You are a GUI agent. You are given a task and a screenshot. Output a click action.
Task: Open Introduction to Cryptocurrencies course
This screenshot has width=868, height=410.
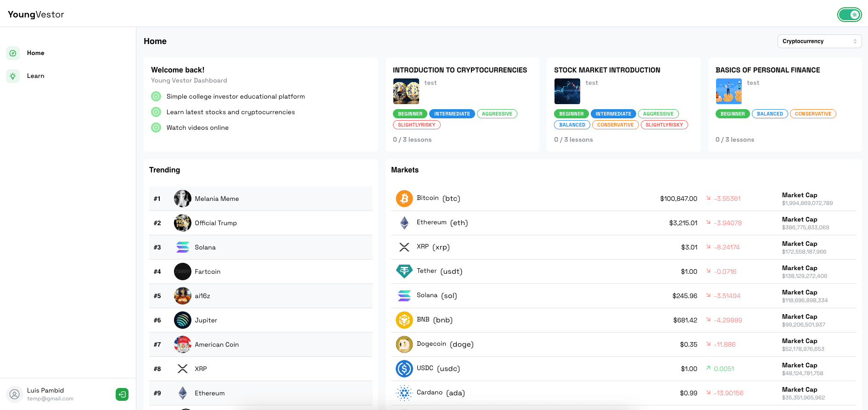459,70
